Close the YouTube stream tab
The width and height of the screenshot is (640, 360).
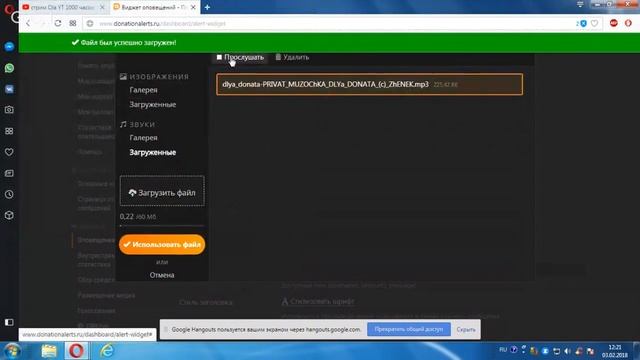(x=102, y=7)
